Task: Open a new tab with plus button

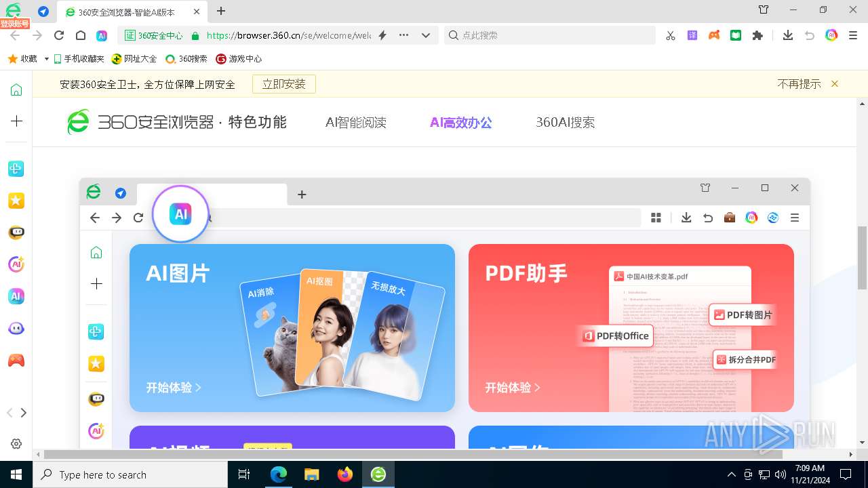Action: click(x=221, y=11)
